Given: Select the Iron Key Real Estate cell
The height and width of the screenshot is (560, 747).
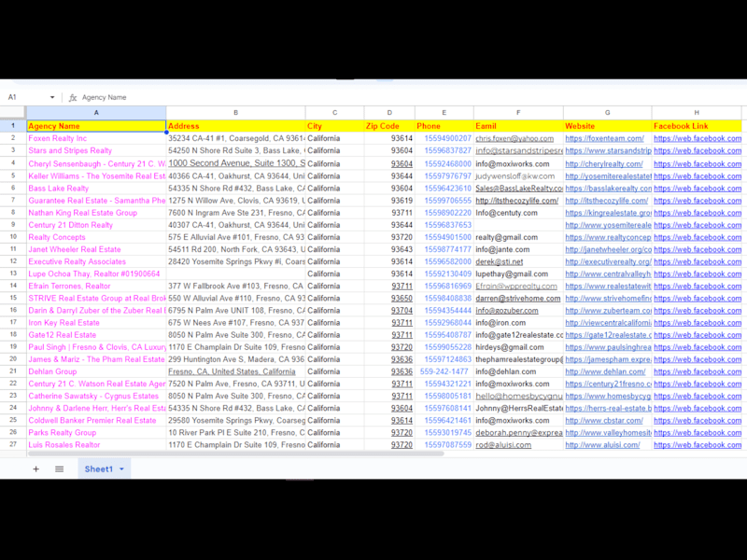Looking at the screenshot, I should (x=96, y=323).
